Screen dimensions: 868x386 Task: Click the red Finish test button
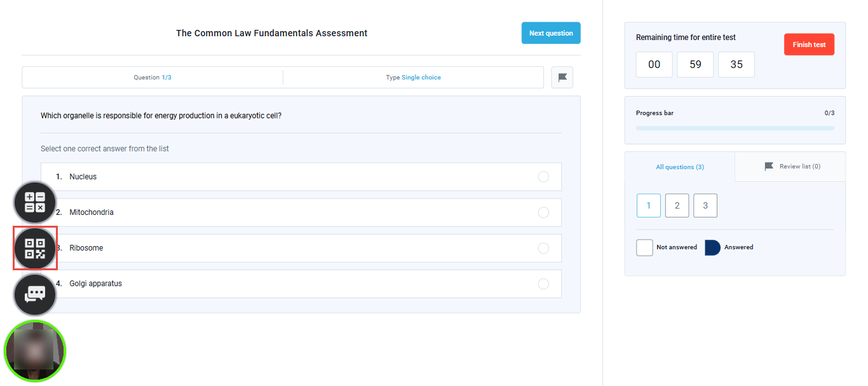point(809,45)
